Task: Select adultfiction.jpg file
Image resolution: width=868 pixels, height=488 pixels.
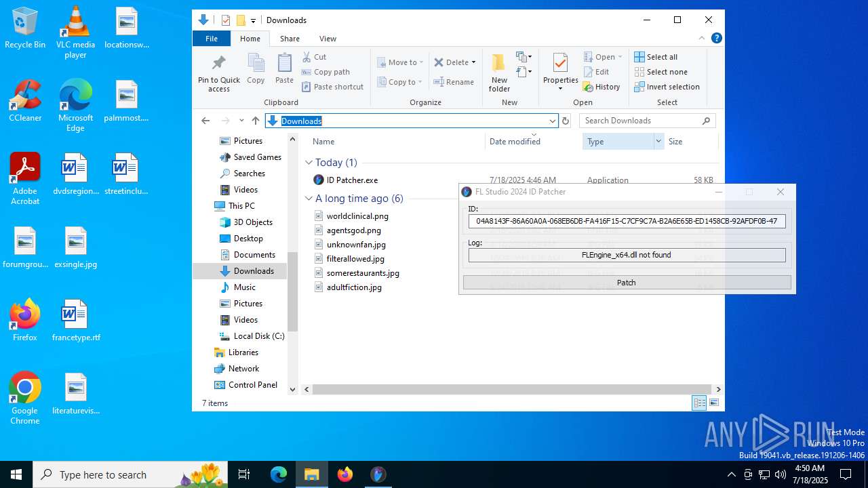Action: point(347,287)
